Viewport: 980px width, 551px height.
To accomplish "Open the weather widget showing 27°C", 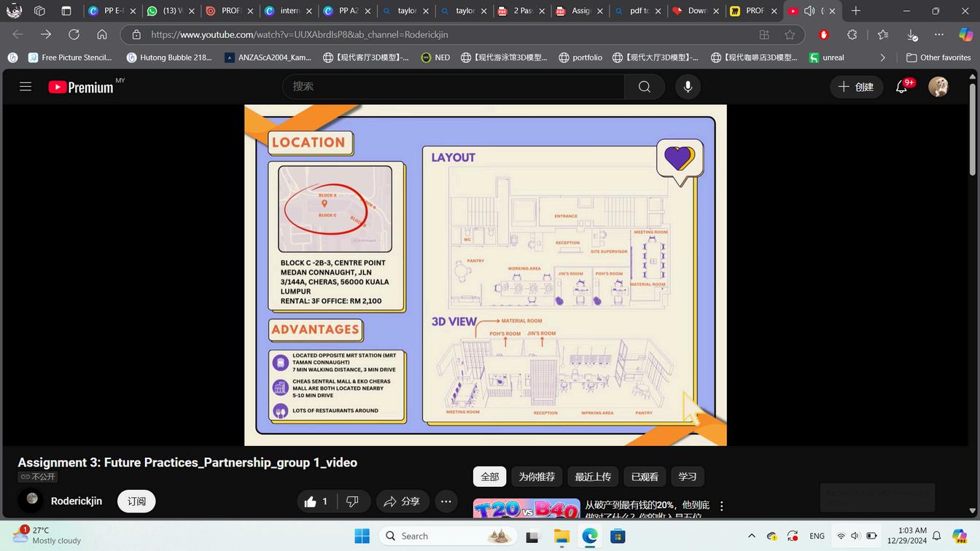I will tap(47, 536).
